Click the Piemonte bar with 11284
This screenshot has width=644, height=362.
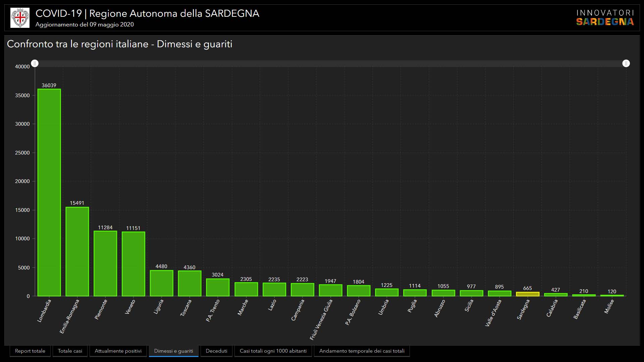[x=105, y=263]
